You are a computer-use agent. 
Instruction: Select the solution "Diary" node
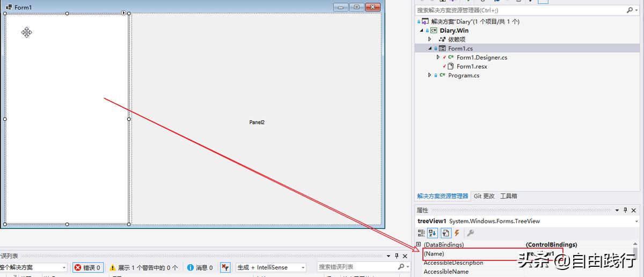pos(475,21)
